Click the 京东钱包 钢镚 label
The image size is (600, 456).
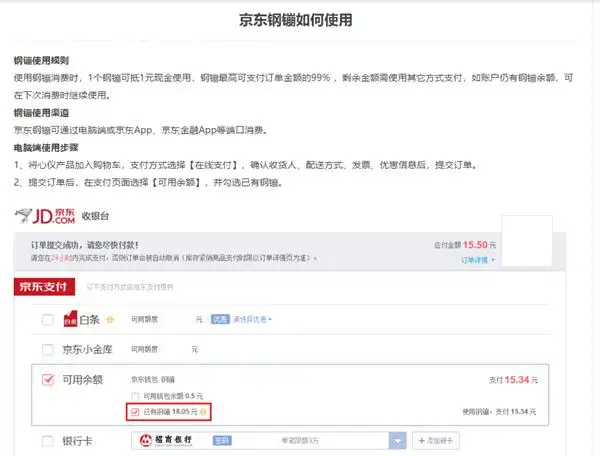click(153, 379)
